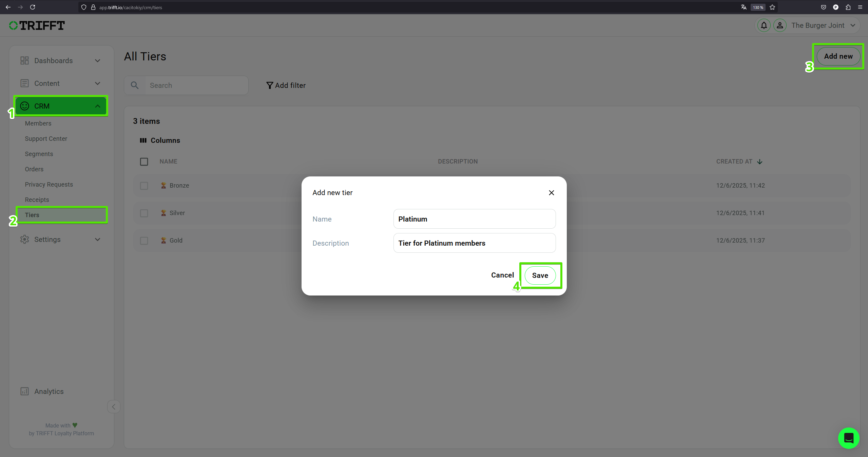Check the Gold tier checkbox

144,241
